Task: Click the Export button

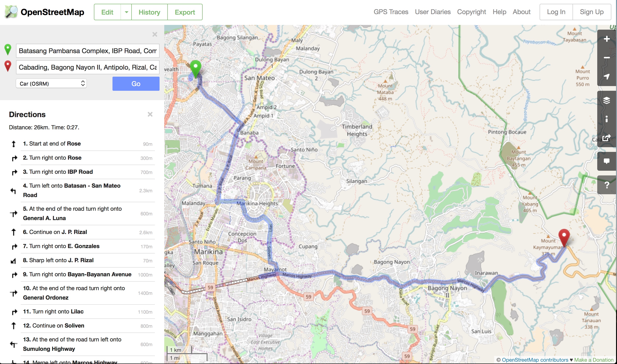Action: (x=185, y=12)
